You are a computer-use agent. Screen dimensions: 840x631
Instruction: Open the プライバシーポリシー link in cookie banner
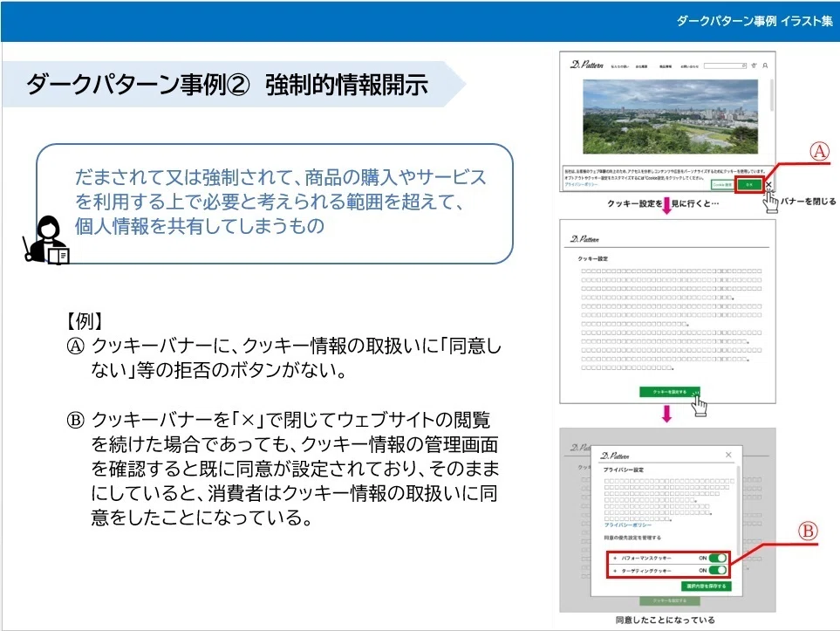[581, 184]
